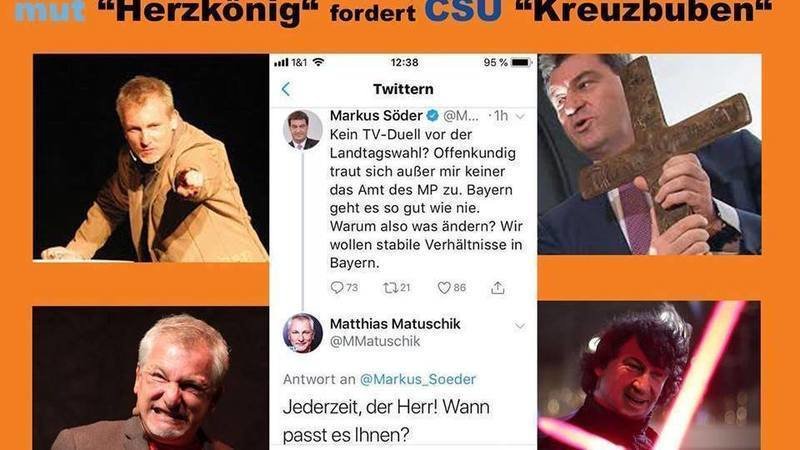
Task: Click the photo with red lightsabers
Action: click(649, 376)
